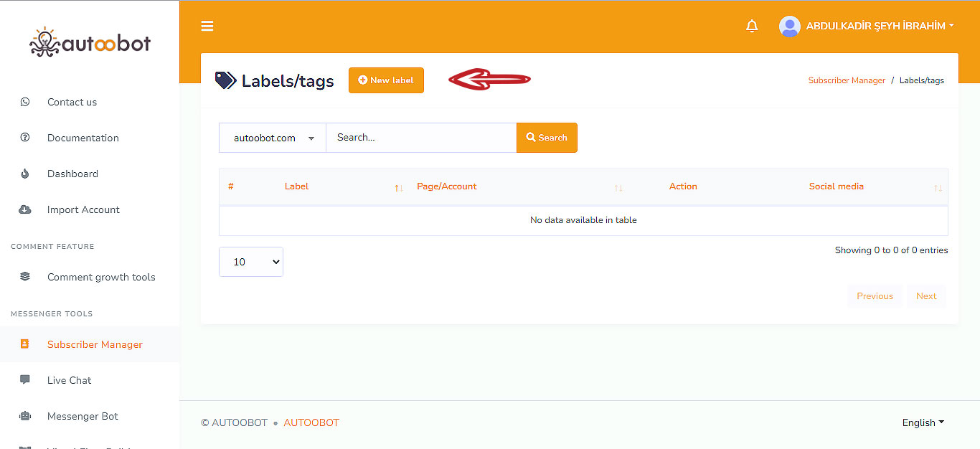The width and height of the screenshot is (980, 449).
Task: Click the user avatar icon
Action: tap(789, 27)
